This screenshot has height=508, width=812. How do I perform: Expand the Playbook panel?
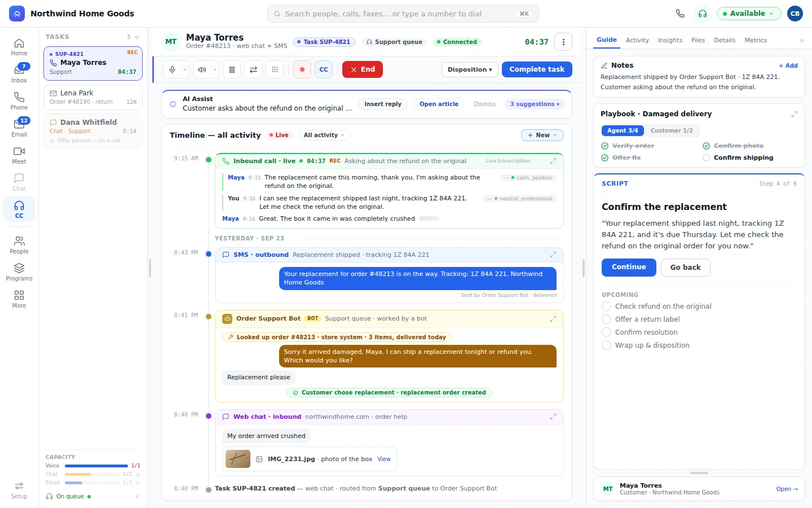click(794, 114)
